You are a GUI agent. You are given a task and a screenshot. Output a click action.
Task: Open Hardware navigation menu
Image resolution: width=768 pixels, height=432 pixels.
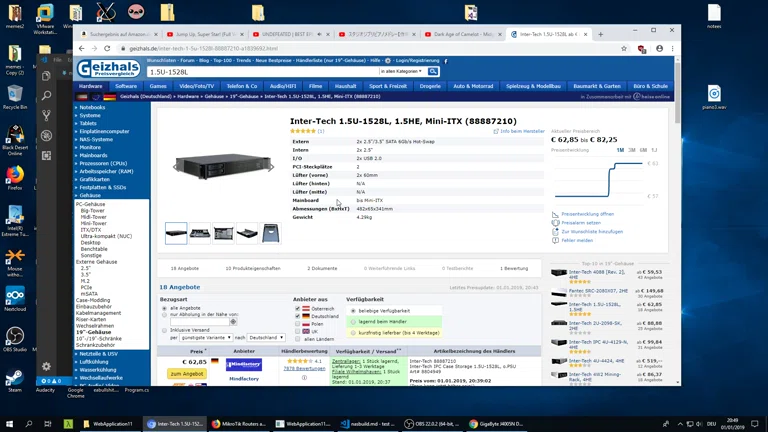[91, 86]
